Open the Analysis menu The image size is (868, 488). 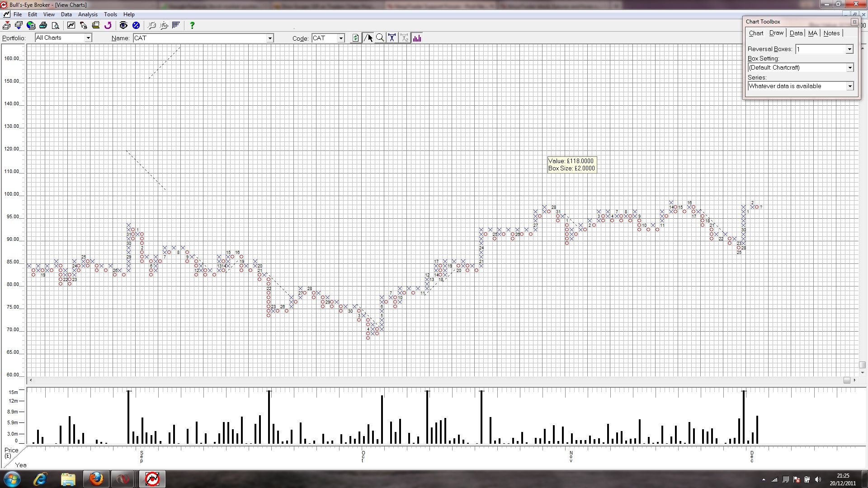pos(88,14)
